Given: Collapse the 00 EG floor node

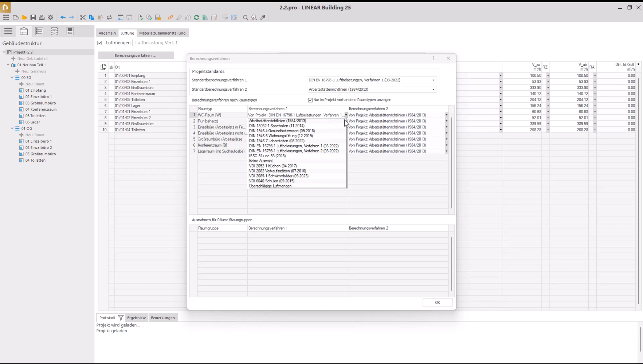Looking at the screenshot, I should pyautogui.click(x=12, y=78).
